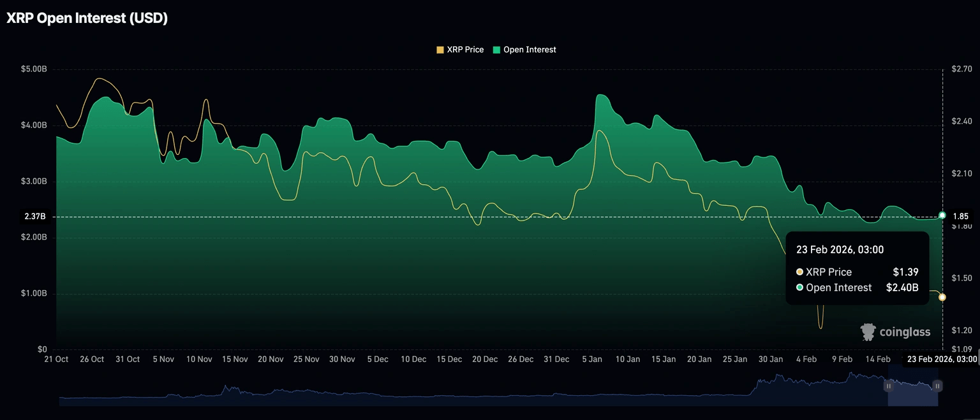Click the yellow dot in the tooltip
This screenshot has width=980, height=420.
point(800,272)
